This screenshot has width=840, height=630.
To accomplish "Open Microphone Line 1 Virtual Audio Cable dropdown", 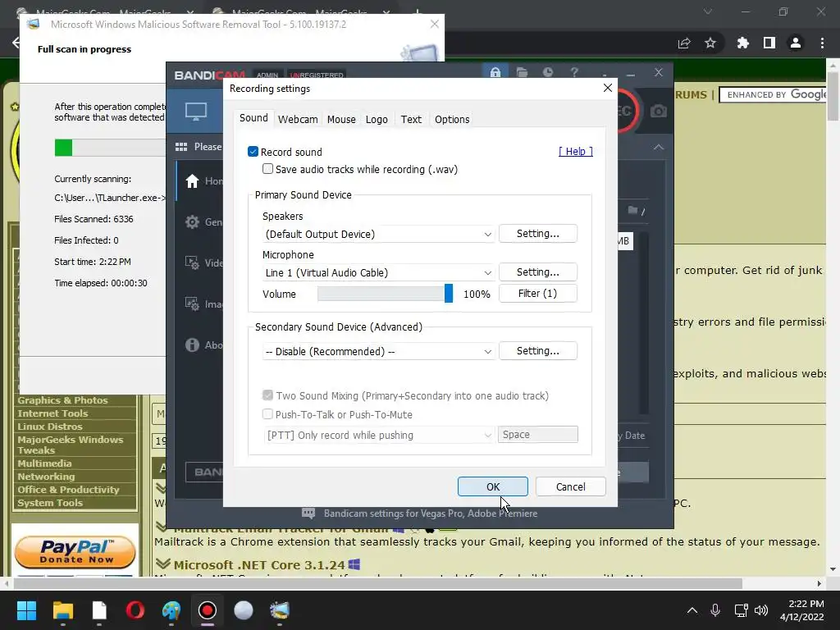I will coord(378,272).
